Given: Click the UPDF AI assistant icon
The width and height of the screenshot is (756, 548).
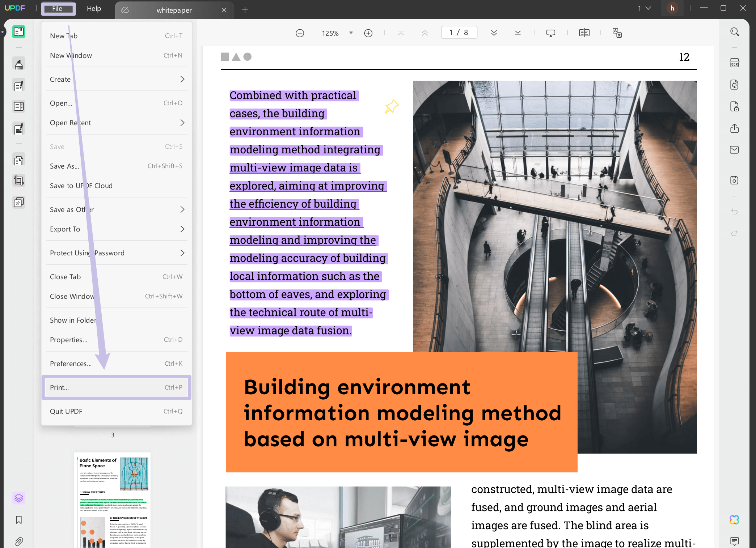Looking at the screenshot, I should (734, 520).
